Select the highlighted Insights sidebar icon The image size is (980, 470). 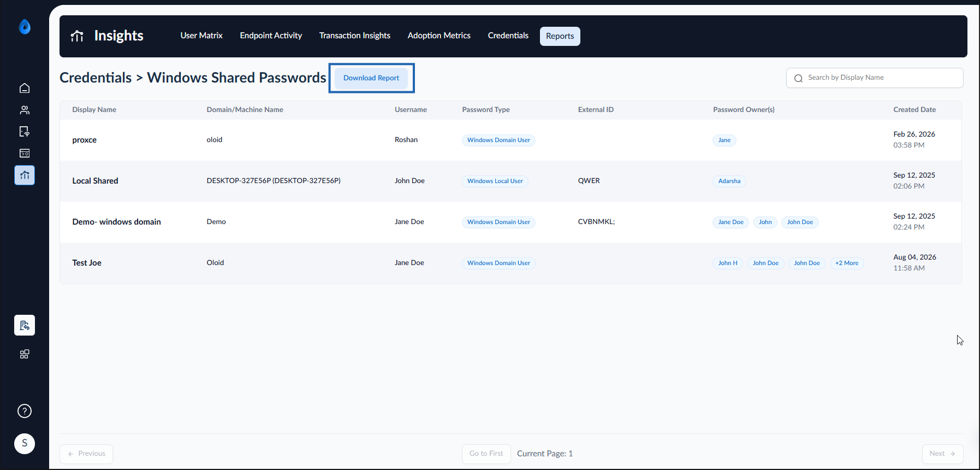[25, 175]
